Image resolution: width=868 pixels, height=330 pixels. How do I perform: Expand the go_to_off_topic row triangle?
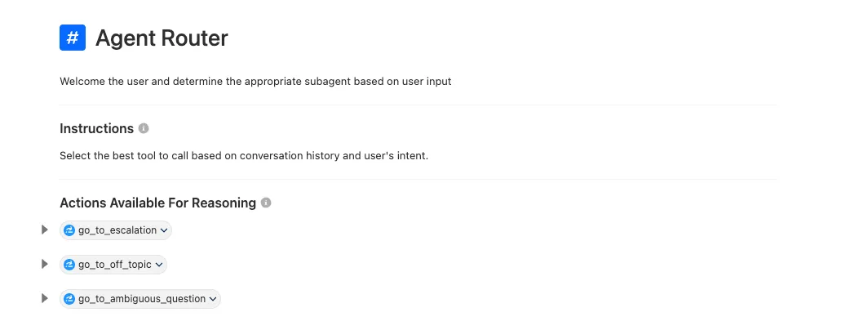pyautogui.click(x=45, y=265)
